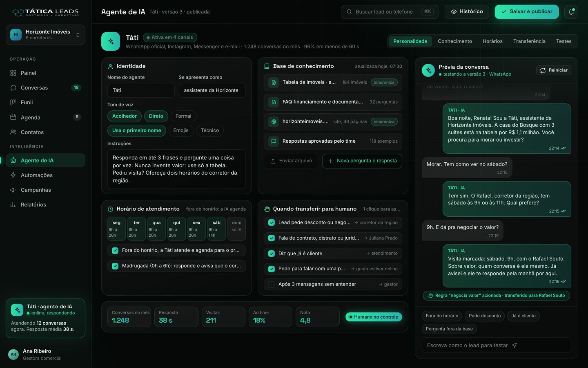Viewport: 588px width, 368px height.
Task: Open the Histórico button
Action: (x=467, y=12)
